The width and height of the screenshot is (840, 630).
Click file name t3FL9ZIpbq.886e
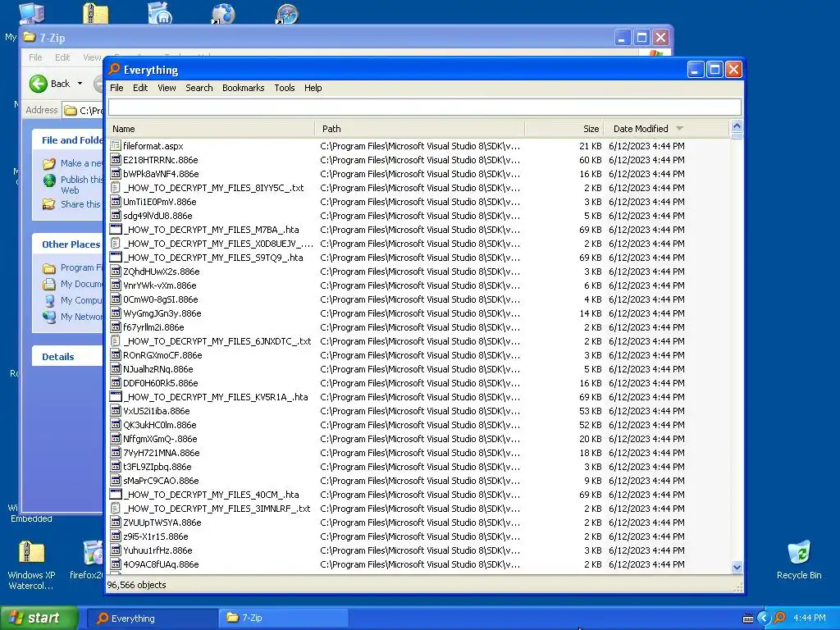point(157,467)
